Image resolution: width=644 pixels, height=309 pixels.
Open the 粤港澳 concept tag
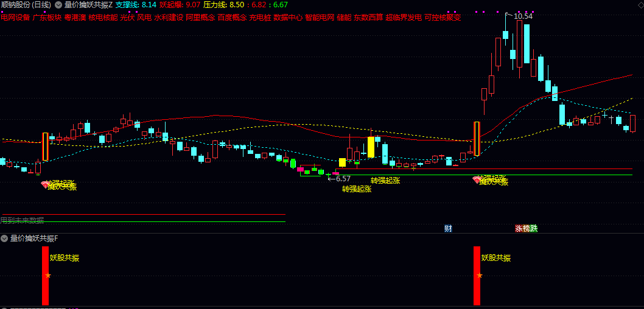coord(75,17)
